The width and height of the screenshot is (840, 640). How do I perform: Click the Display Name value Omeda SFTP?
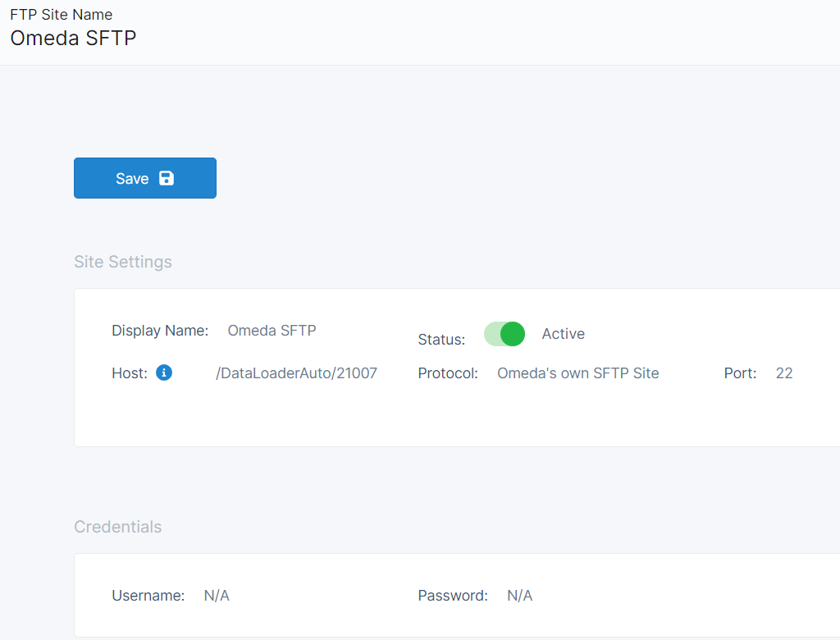click(272, 331)
